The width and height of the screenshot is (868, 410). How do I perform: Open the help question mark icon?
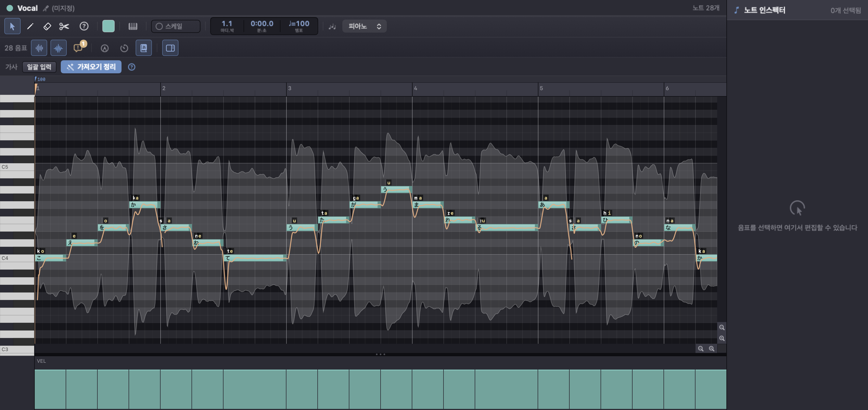tap(84, 26)
